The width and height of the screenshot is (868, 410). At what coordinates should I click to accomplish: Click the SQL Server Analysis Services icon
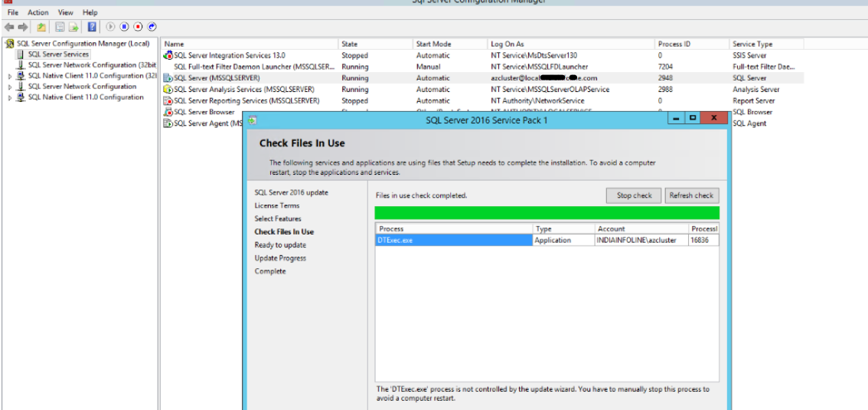pos(168,89)
